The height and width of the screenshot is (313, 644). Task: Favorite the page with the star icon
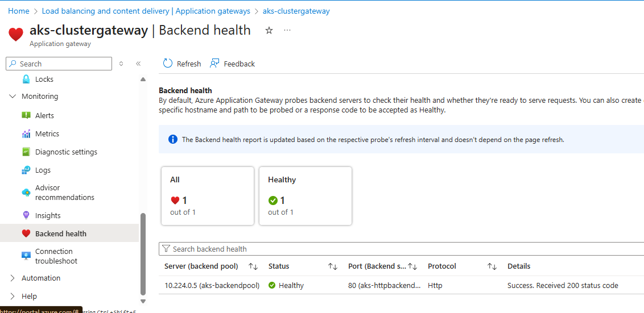[x=269, y=30]
